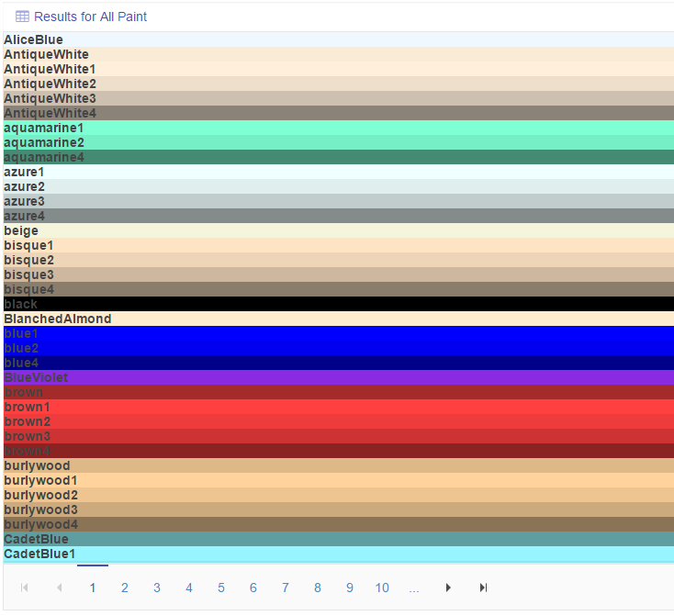
Task: Select the beige row
Action: point(339,230)
